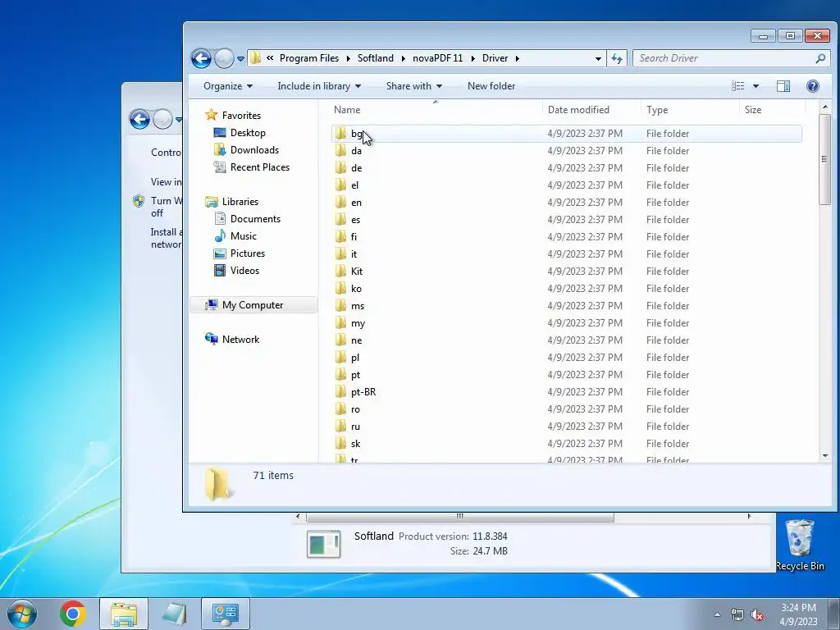Select the ro folder name
The width and height of the screenshot is (840, 630).
tap(355, 409)
